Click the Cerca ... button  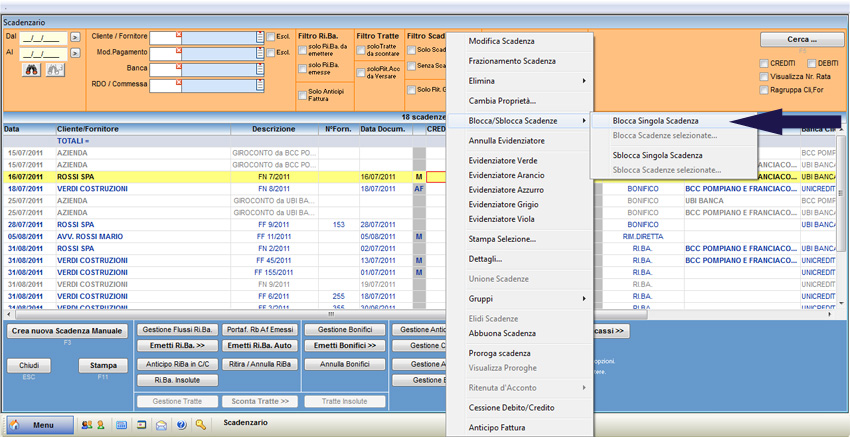[801, 40]
